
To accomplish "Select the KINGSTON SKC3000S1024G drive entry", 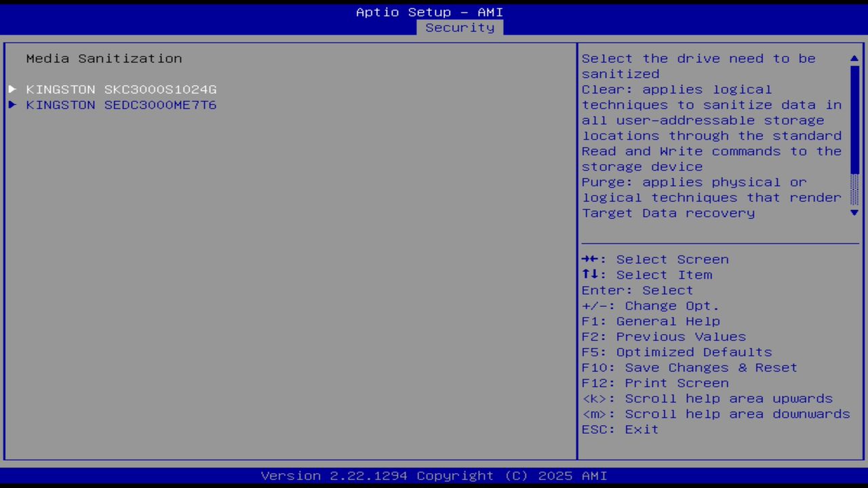I will click(x=122, y=89).
